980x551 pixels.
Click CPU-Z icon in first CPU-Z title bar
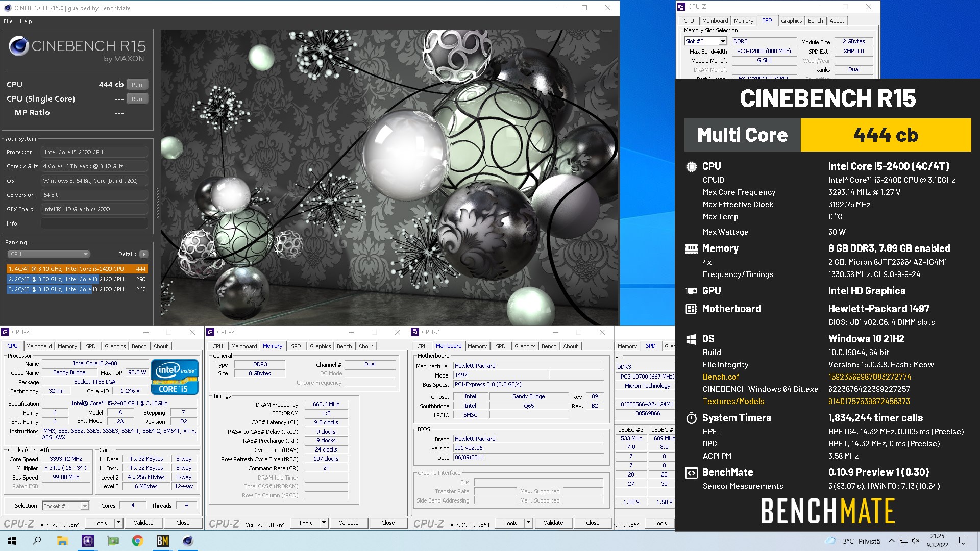[x=6, y=332]
